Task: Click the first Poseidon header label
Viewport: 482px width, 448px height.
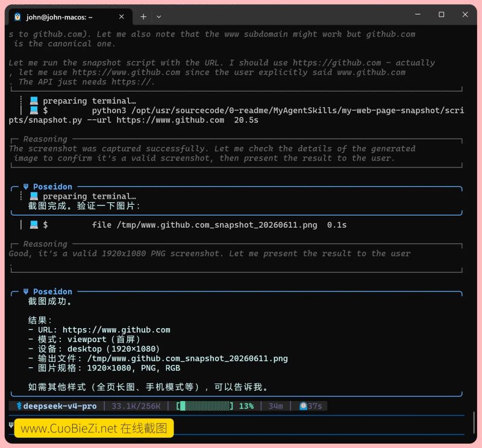Action: (x=48, y=187)
